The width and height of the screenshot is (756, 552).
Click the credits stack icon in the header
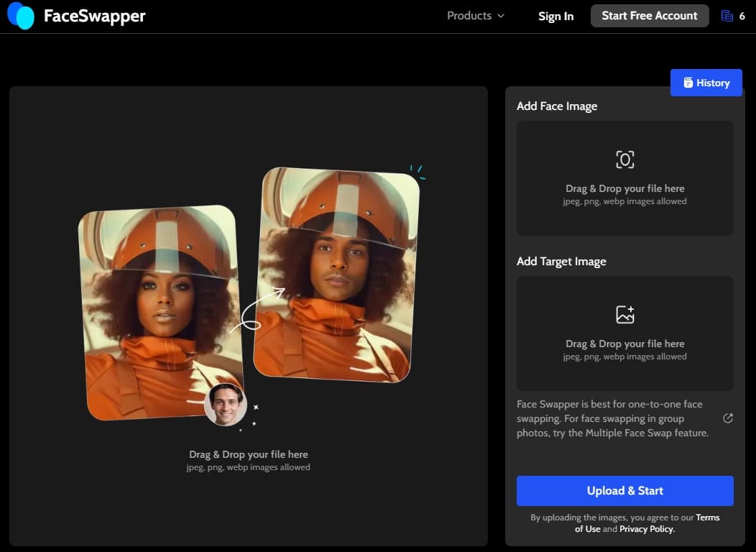(x=727, y=16)
